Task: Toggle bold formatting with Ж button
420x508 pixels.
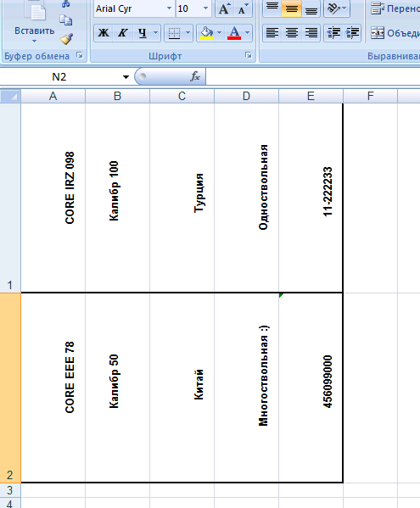Action: (104, 33)
